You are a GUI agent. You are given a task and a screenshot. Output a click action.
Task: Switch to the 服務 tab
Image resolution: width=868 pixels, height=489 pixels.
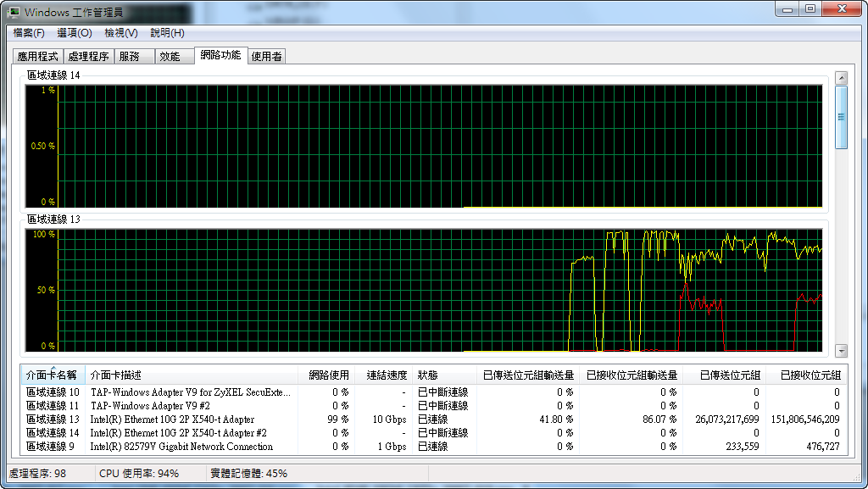(x=134, y=57)
